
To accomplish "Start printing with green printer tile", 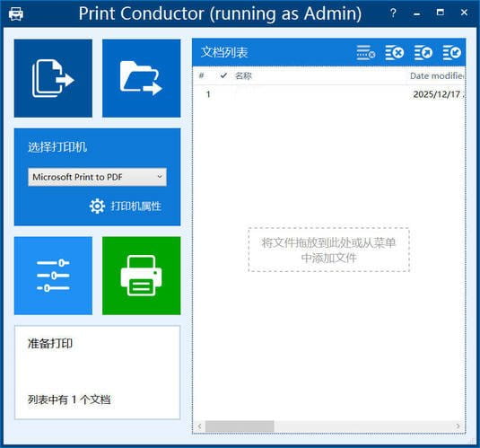I will tap(142, 276).
